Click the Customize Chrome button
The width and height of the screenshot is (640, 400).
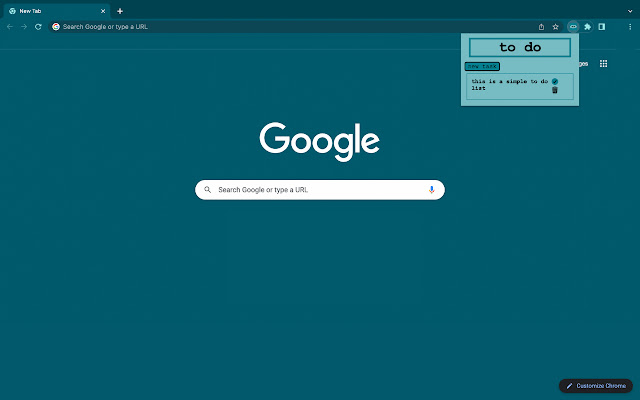coord(596,386)
